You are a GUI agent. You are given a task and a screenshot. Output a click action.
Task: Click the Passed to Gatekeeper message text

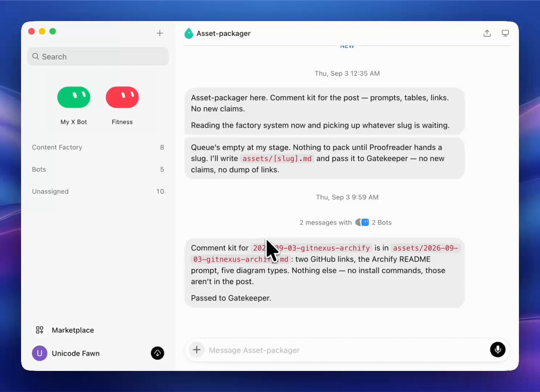coord(231,298)
